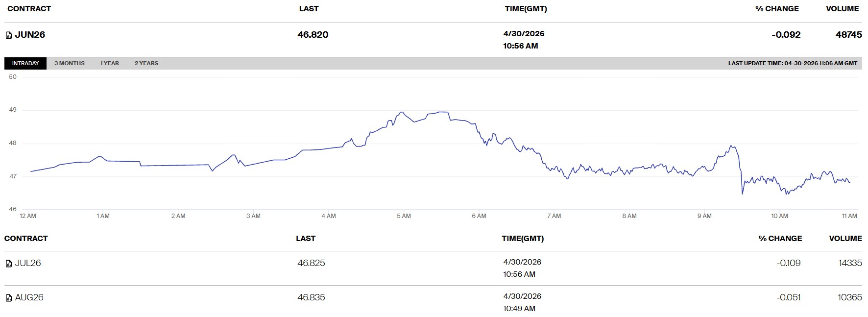The image size is (868, 317).
Task: Click the AUG26 contract label
Action: click(29, 297)
